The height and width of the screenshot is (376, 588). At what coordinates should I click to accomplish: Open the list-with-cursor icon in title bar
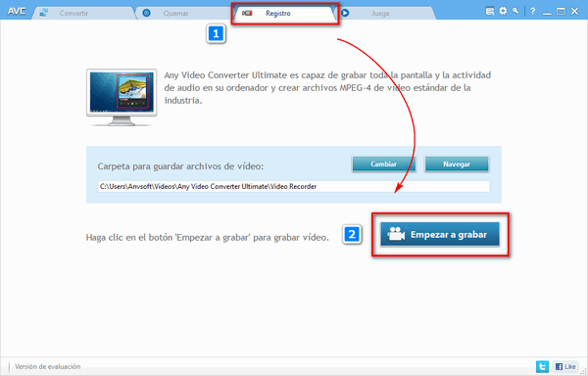tap(490, 11)
